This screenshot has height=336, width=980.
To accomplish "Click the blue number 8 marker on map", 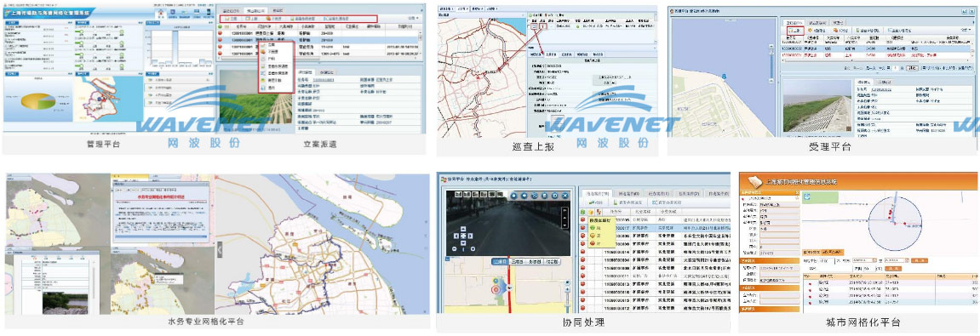I will pos(724,76).
